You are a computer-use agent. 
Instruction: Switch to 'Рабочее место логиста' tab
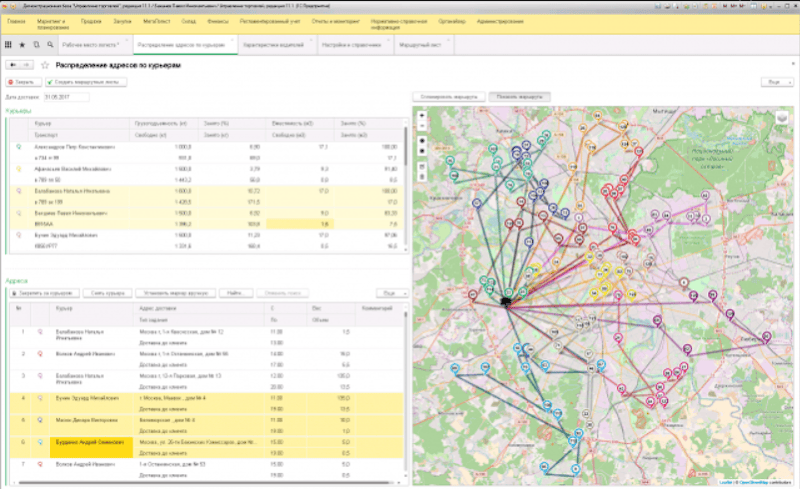click(x=90, y=45)
